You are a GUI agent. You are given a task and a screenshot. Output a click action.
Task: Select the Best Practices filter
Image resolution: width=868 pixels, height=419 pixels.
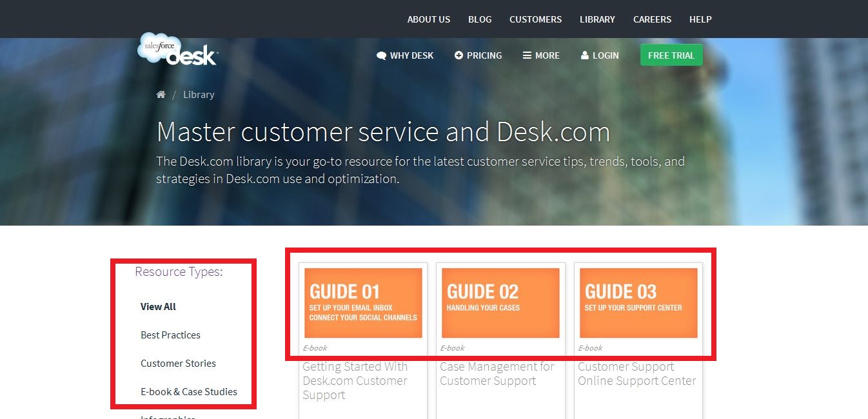170,335
